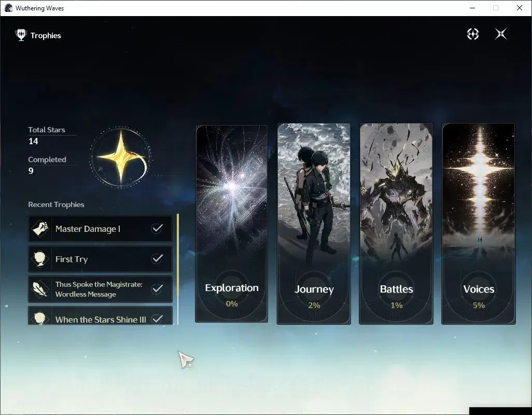This screenshot has width=532, height=415.
Task: Close the Wuthering Waves window
Action: [x=520, y=8]
